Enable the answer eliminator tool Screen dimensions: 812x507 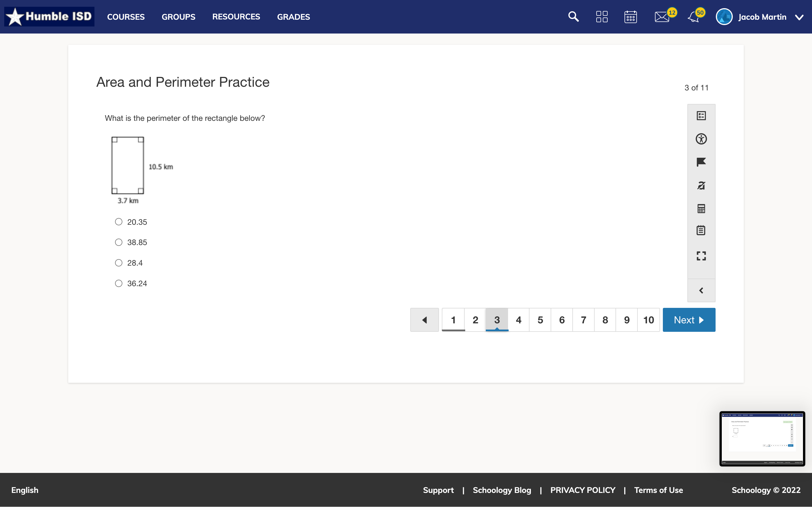[x=701, y=185]
